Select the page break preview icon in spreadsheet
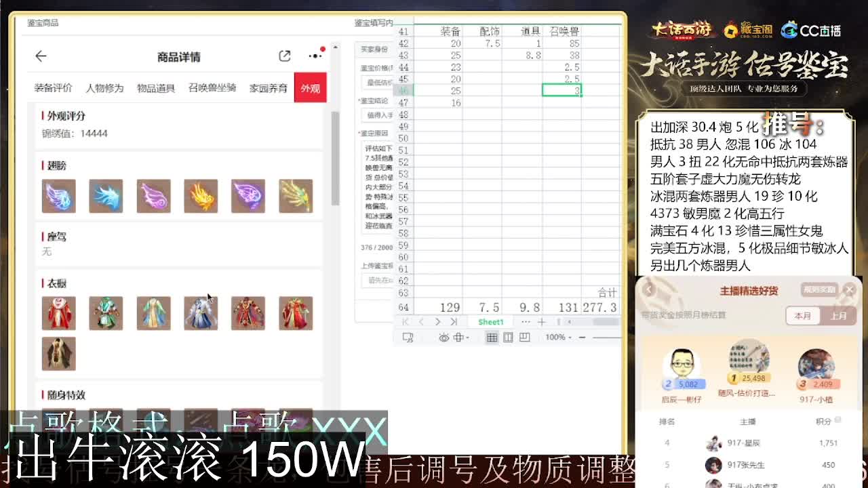Image resolution: width=868 pixels, height=488 pixels. pyautogui.click(x=526, y=337)
